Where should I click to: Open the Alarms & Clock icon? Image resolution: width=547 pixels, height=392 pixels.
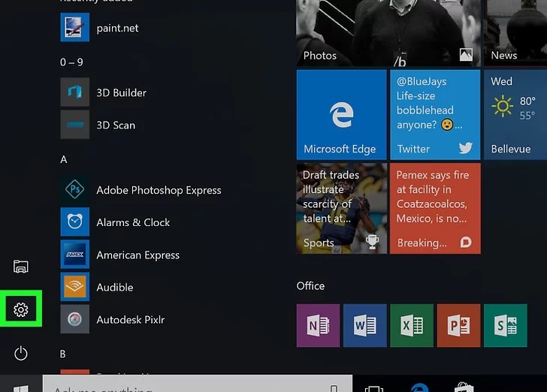point(74,222)
